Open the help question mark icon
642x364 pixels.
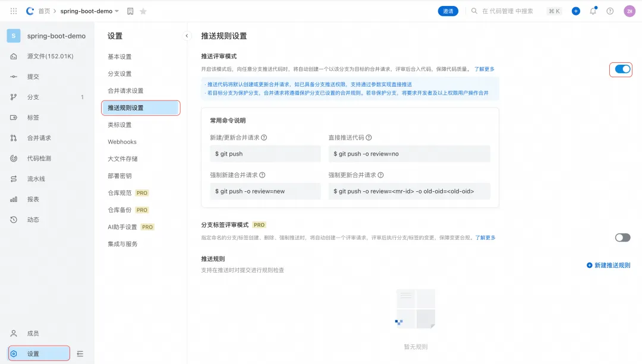tap(610, 11)
